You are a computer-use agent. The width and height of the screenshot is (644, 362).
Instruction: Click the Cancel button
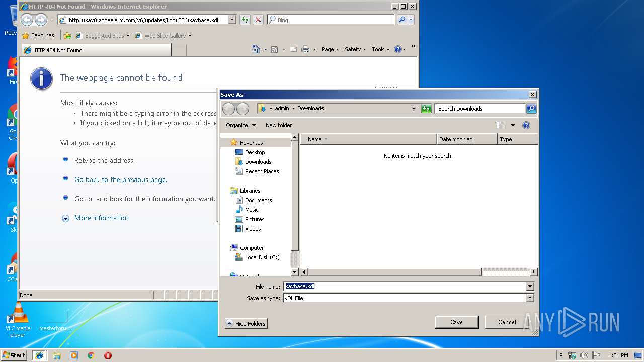(507, 322)
